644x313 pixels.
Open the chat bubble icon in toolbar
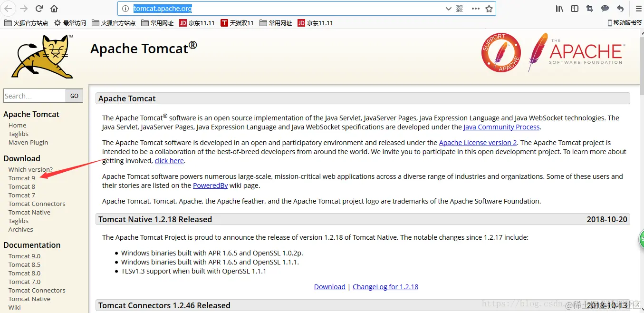click(x=605, y=9)
